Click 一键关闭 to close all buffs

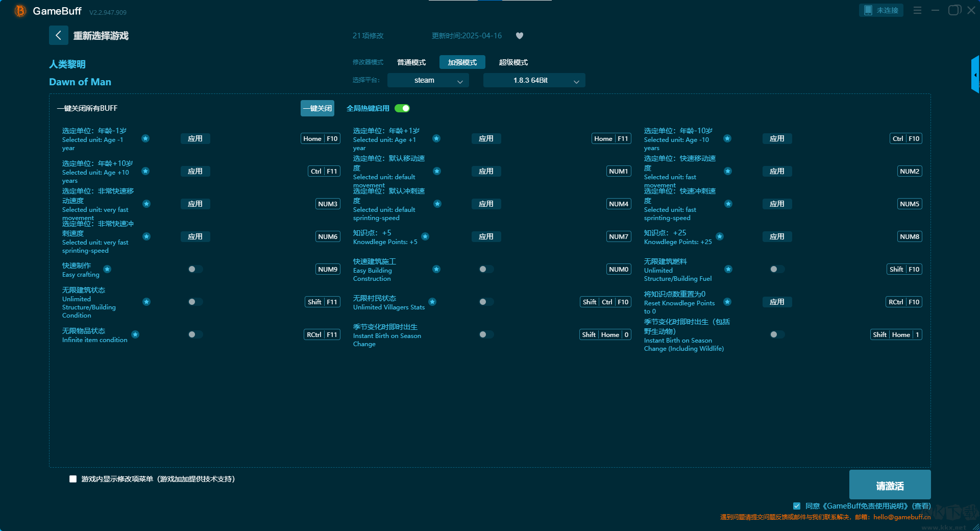[317, 108]
